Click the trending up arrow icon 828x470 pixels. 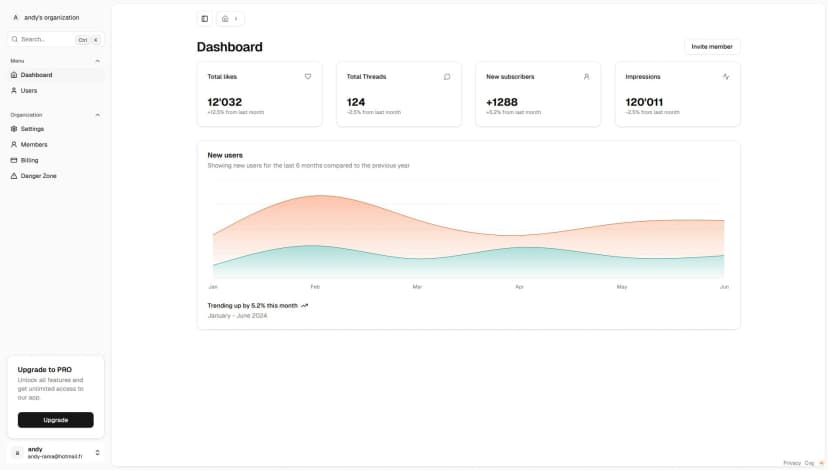(x=305, y=306)
